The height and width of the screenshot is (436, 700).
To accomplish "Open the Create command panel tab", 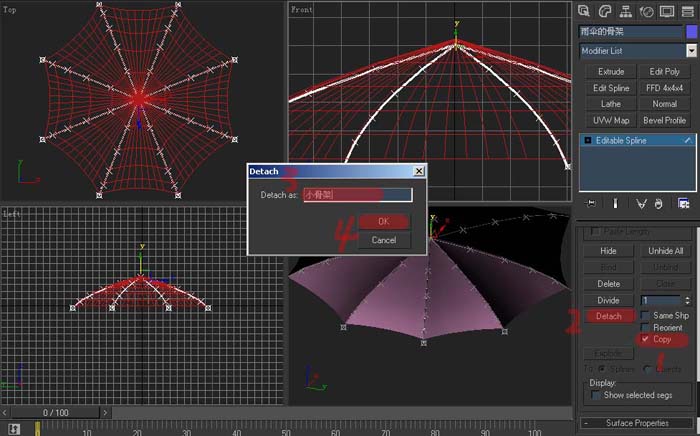I will (583, 11).
